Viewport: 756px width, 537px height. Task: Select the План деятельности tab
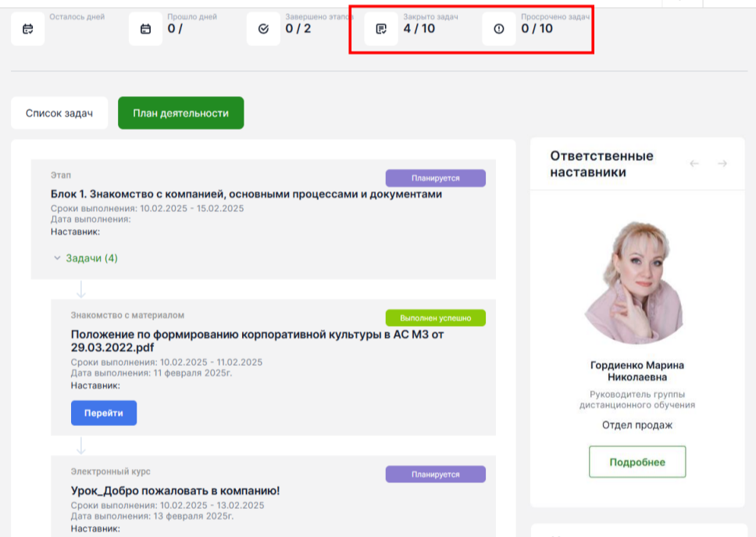180,113
